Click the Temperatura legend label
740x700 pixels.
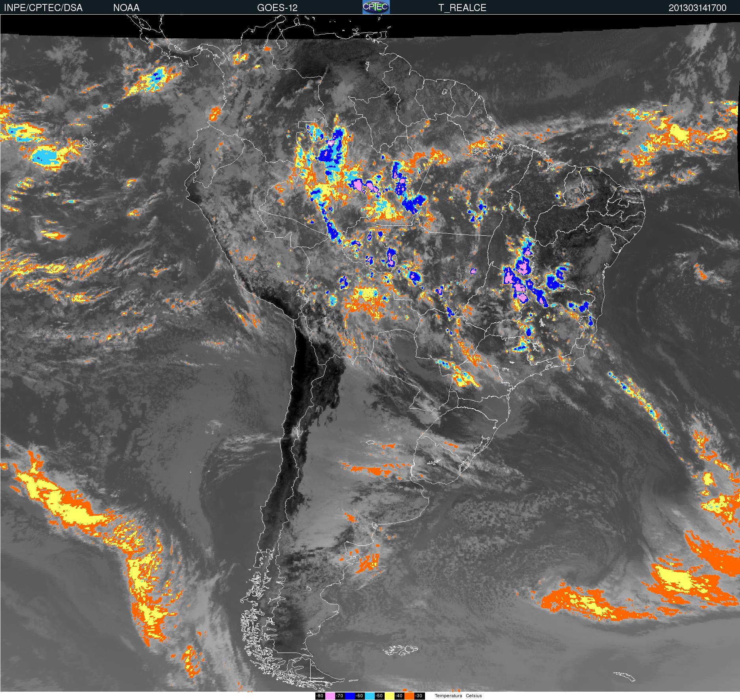448,696
